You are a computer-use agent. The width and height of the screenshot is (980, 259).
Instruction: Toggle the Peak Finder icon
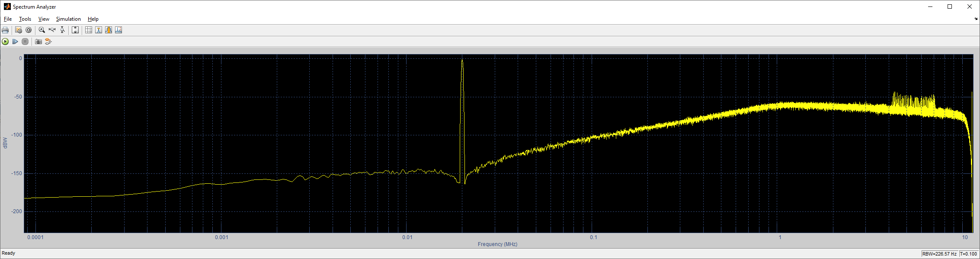[99, 30]
